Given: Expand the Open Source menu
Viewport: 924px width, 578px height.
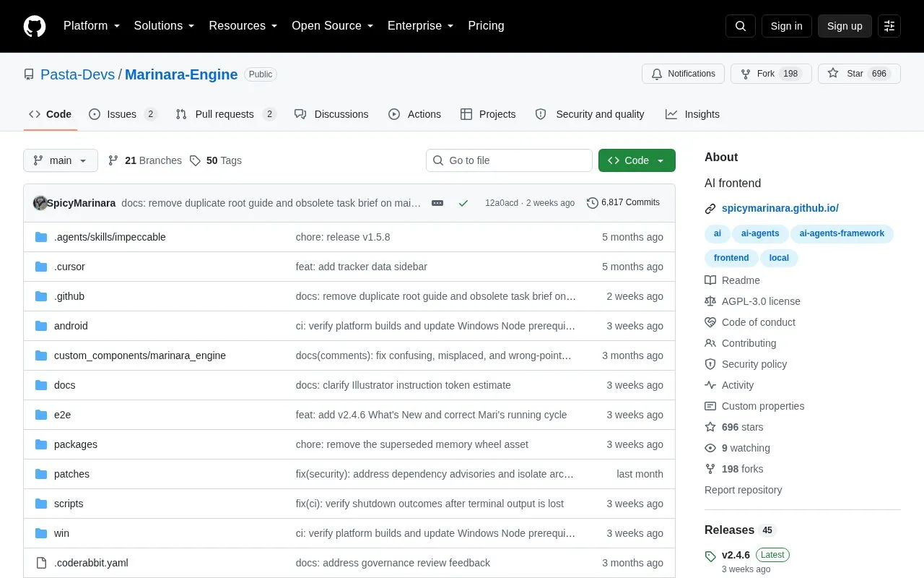Looking at the screenshot, I should point(333,26).
